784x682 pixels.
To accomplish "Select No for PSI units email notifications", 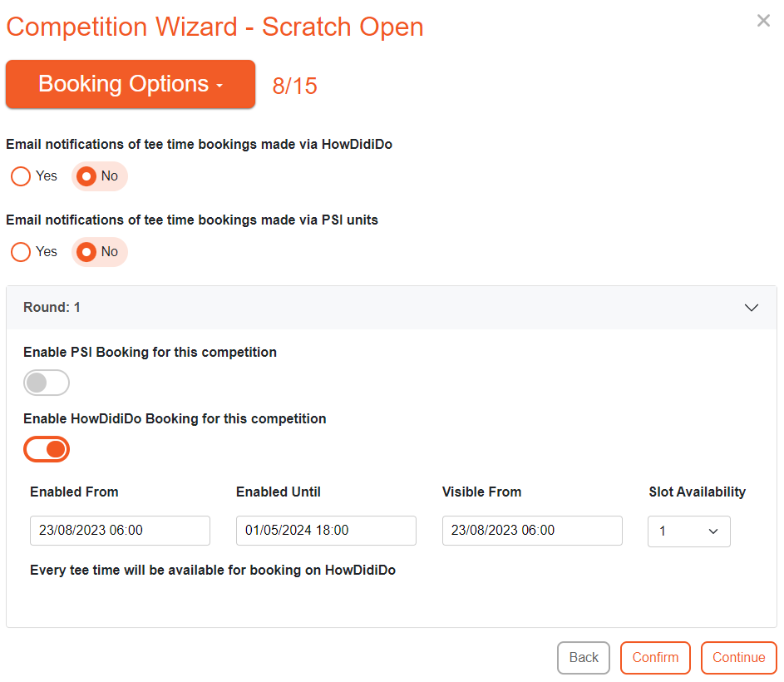I will [86, 251].
